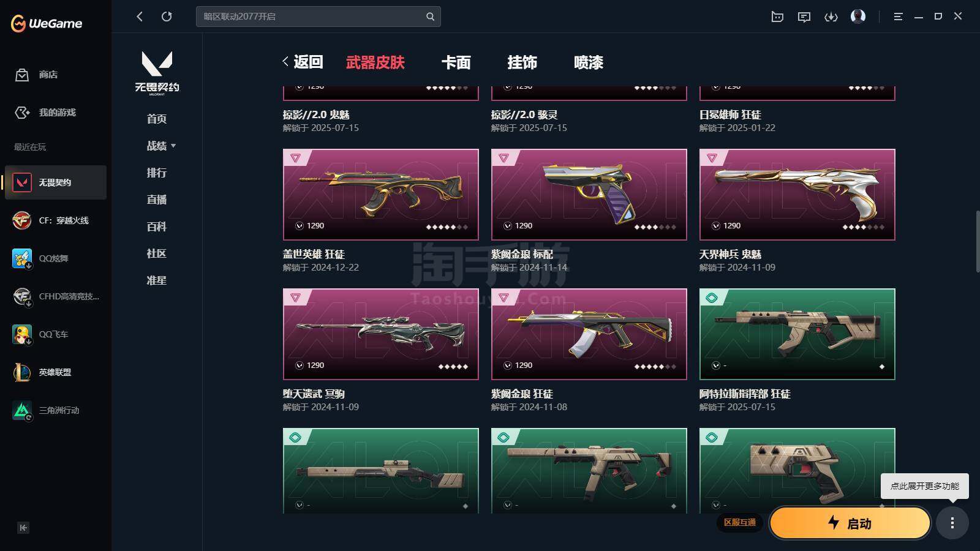Open the messages chat icon
This screenshot has height=551, width=980.
804,17
